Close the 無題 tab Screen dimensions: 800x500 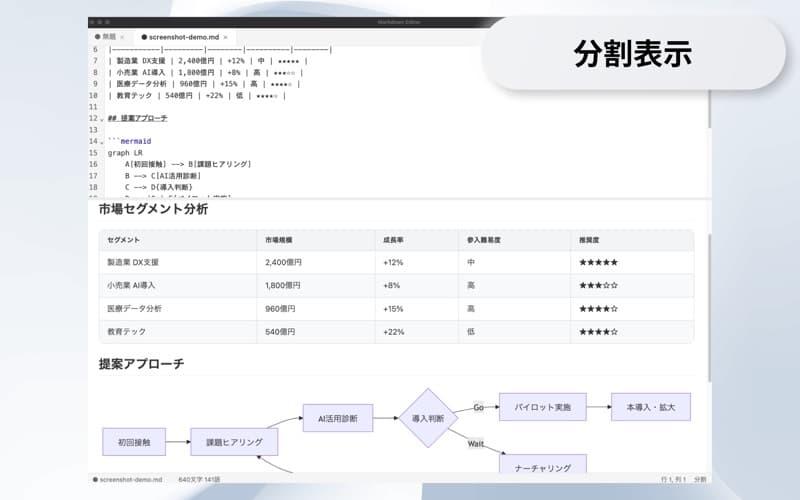coord(122,37)
